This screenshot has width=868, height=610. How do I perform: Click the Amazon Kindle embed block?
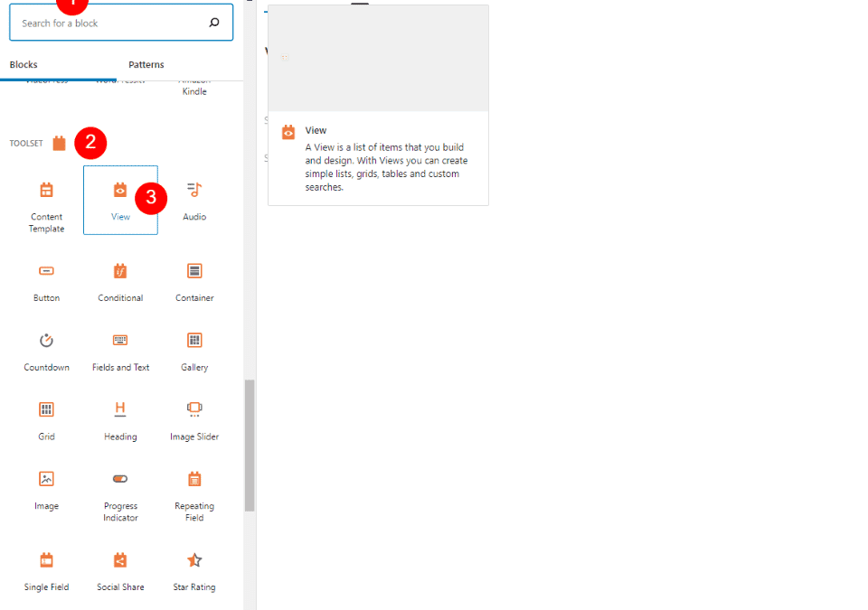(194, 89)
